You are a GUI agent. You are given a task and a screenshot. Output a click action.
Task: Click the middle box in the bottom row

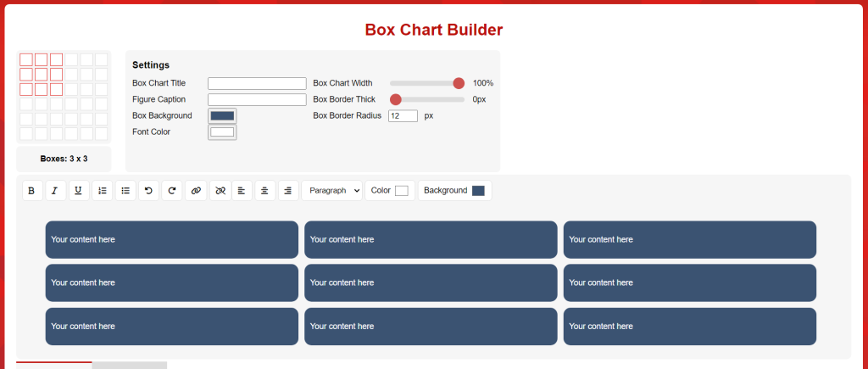tap(431, 327)
